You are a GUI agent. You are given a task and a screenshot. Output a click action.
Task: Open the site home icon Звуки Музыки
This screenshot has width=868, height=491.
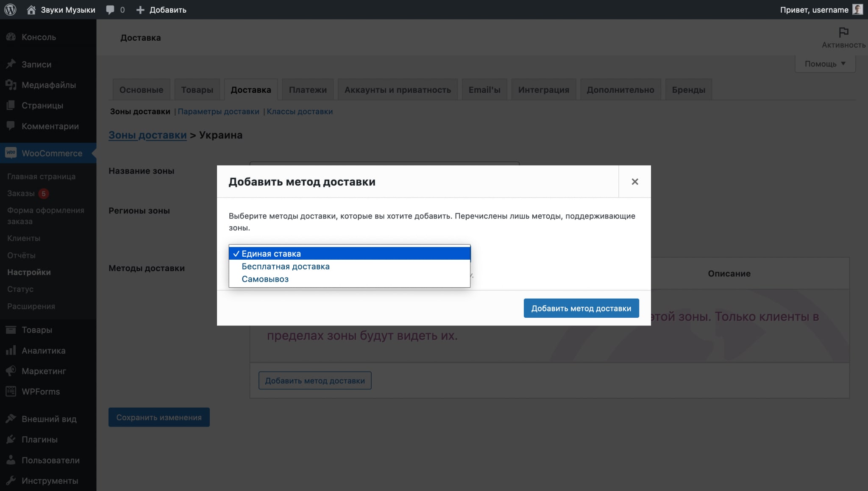(31, 9)
